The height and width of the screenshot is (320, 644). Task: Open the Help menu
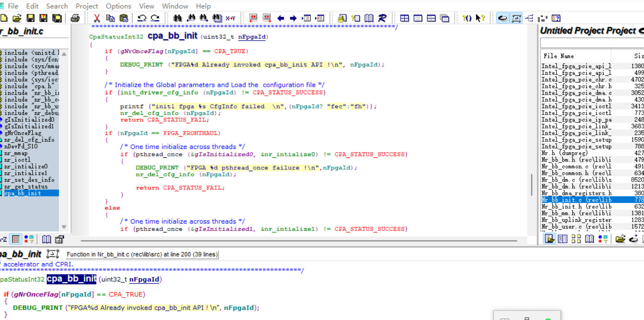(203, 6)
